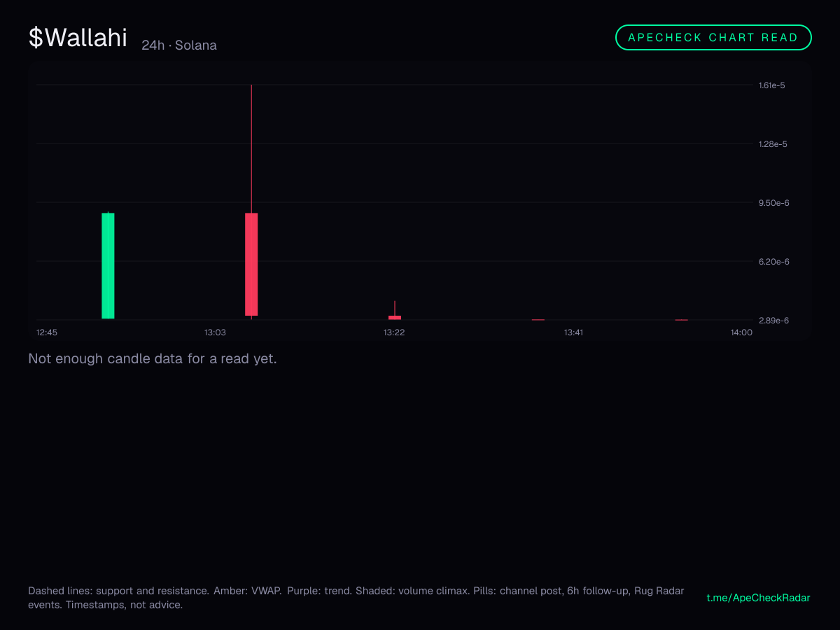Open the t.me/ApeCheckRadar link
Screen dimensions: 840x630
click(759, 598)
